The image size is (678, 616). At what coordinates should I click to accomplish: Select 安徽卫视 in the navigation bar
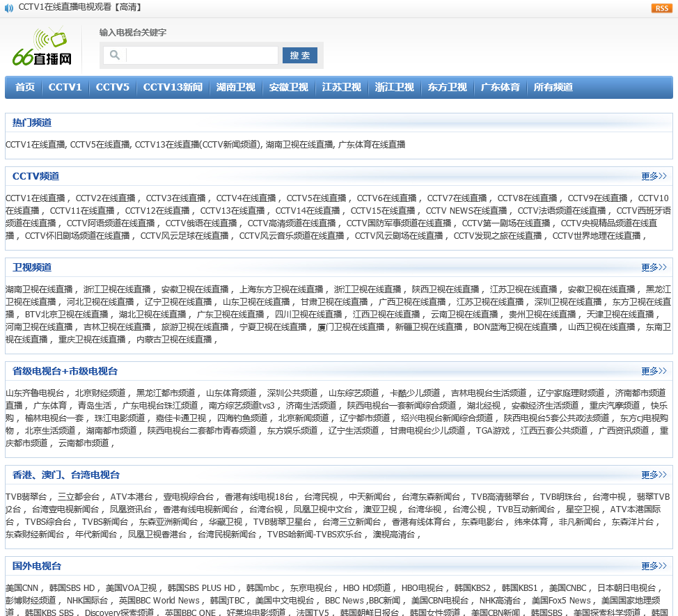click(x=288, y=87)
